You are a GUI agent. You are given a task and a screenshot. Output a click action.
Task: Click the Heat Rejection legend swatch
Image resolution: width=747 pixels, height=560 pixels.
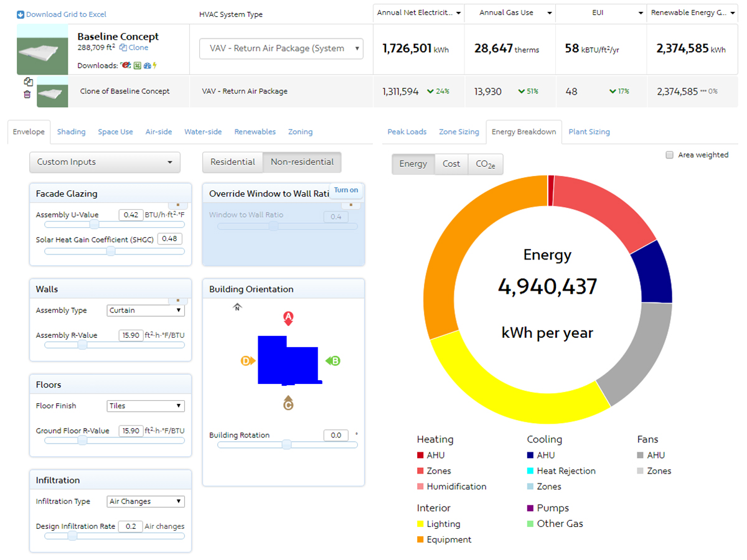530,471
